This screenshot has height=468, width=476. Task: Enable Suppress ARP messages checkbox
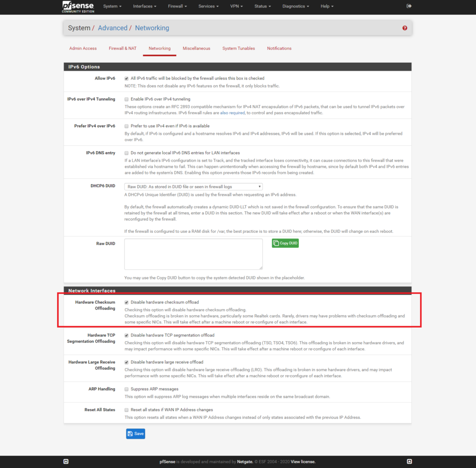(126, 389)
